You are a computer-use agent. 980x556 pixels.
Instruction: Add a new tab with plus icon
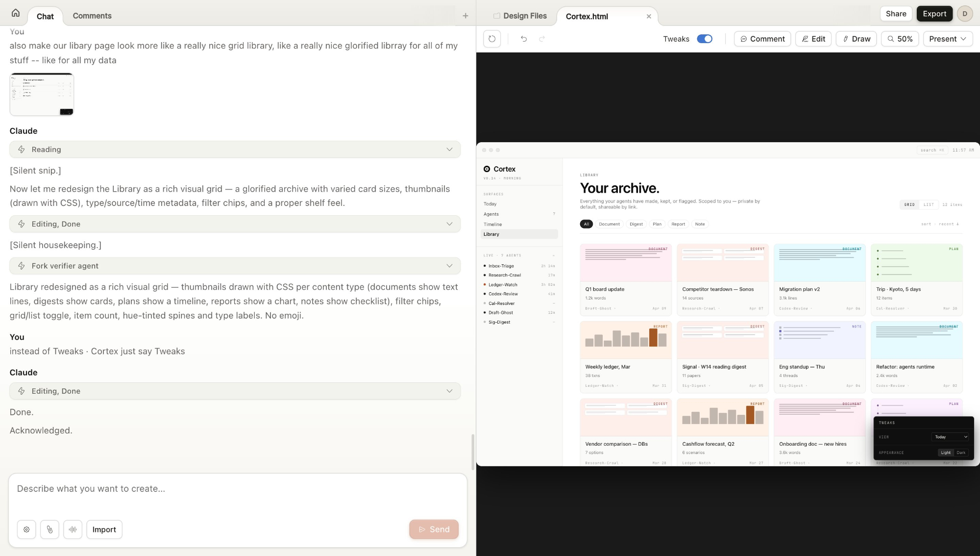coord(465,16)
